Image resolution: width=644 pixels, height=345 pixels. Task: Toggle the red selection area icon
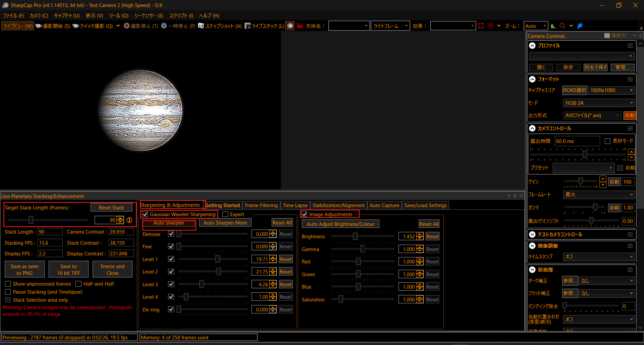(x=481, y=26)
